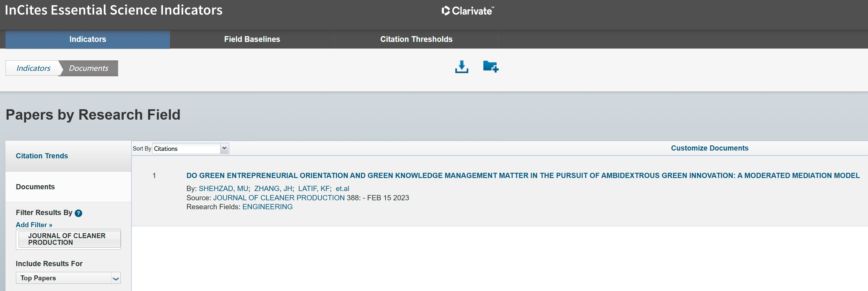Click the Clarivate logo

pyautogui.click(x=467, y=11)
